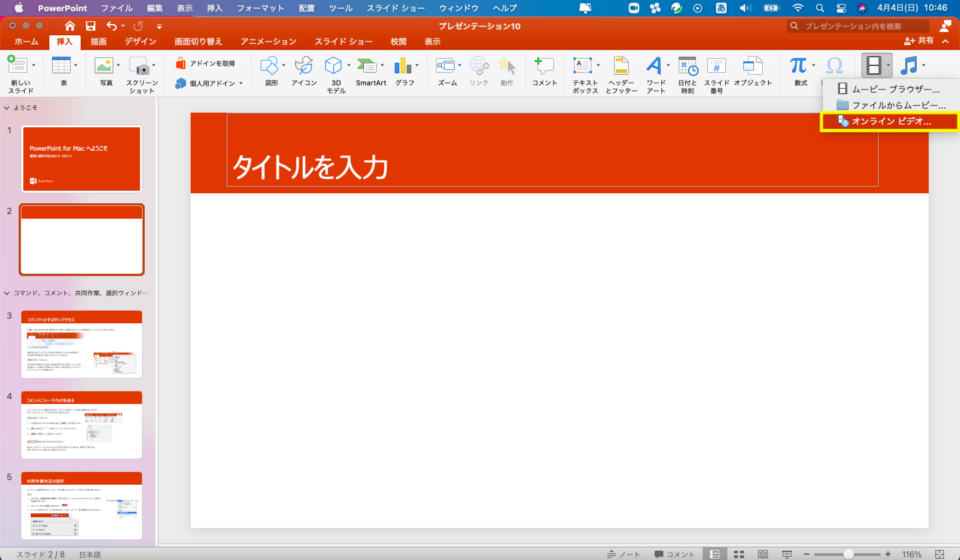This screenshot has width=960, height=560.
Task: Toggle the ノート notes pane
Action: [x=623, y=554]
